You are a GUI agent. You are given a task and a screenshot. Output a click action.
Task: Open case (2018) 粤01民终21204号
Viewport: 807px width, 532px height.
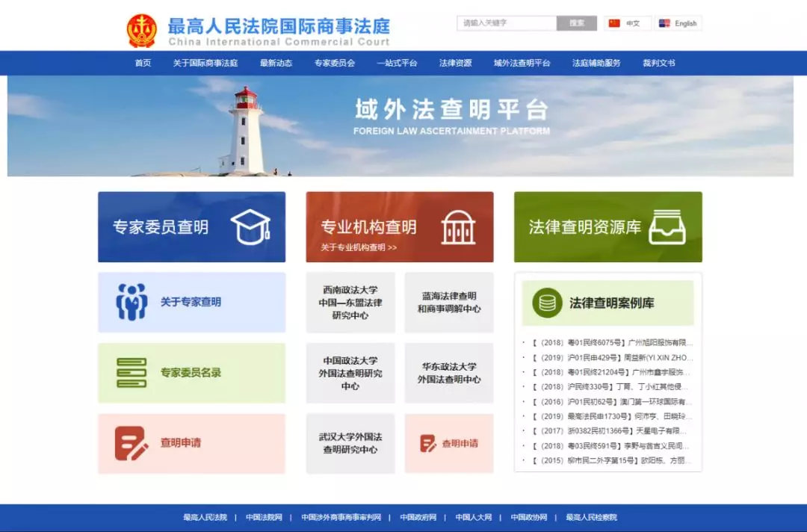pos(613,372)
